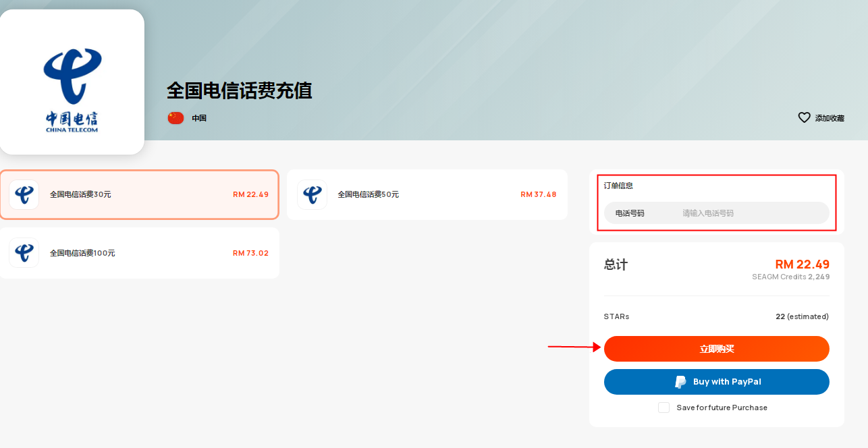Click the 订单信息 heading
868x448 pixels.
click(x=618, y=186)
